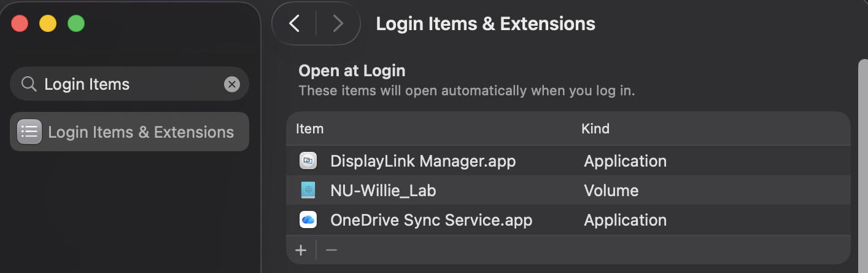The width and height of the screenshot is (868, 273).
Task: Click the red close window button
Action: click(x=20, y=24)
